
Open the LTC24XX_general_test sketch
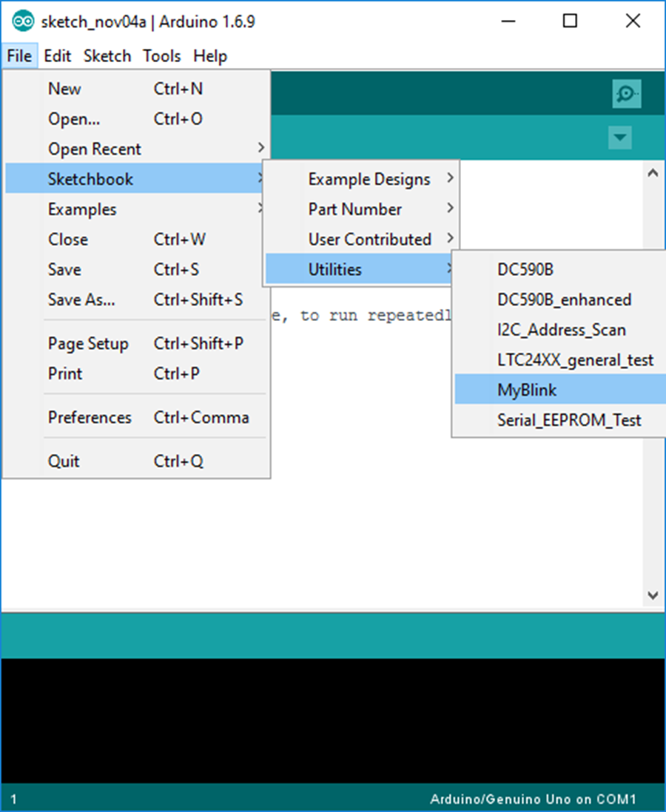(559, 360)
